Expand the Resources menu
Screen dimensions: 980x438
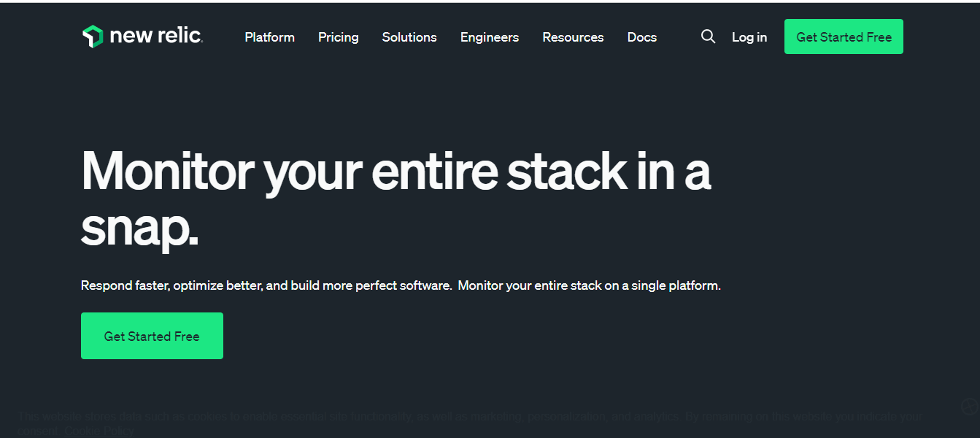573,37
